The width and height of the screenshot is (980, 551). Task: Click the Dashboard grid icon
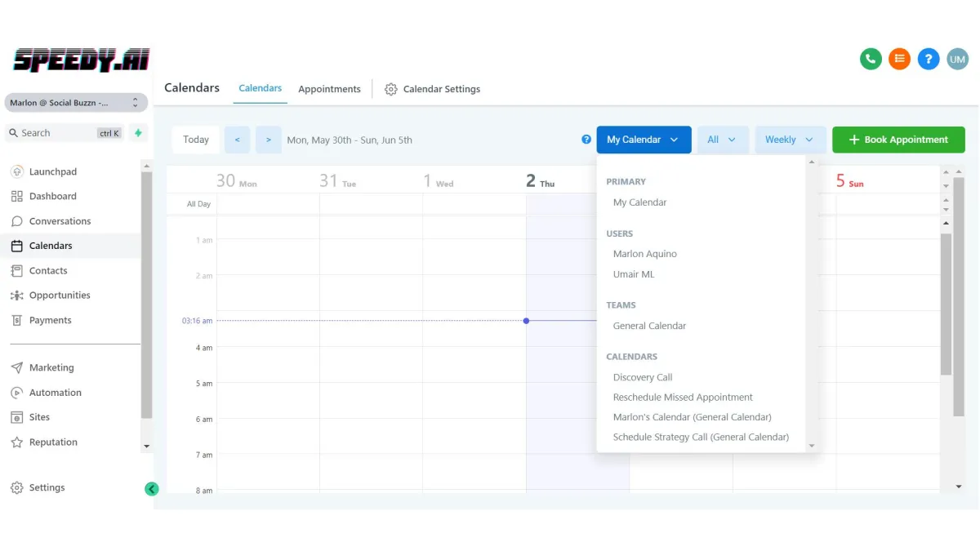(16, 196)
